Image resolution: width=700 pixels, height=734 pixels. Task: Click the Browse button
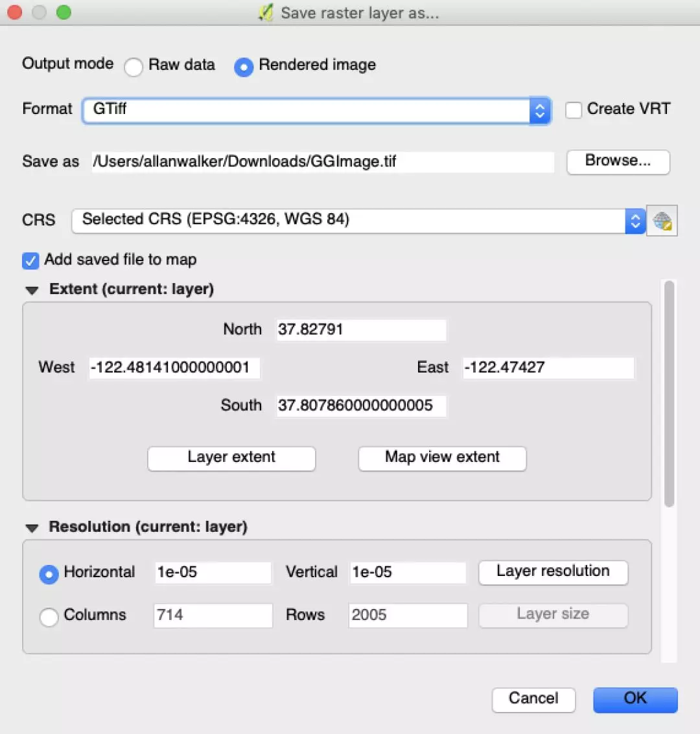tap(618, 162)
